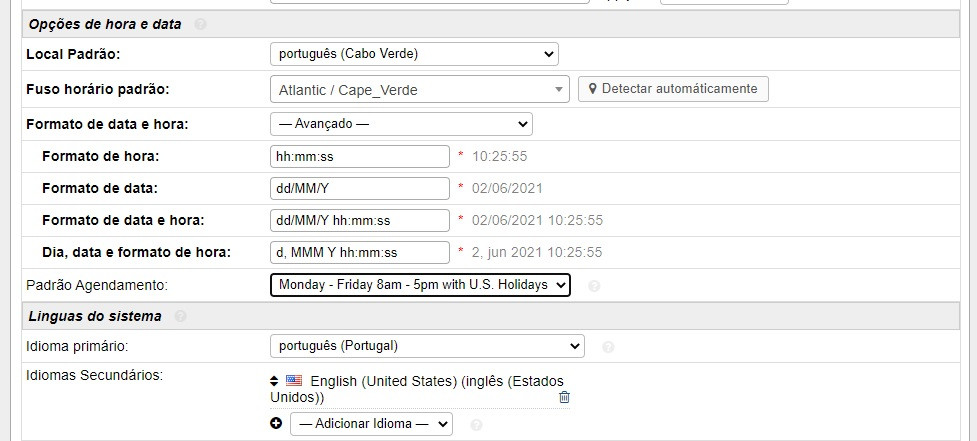Click help icon next to Idioma primário dropdown
This screenshot has height=441, width=977.
click(x=608, y=347)
